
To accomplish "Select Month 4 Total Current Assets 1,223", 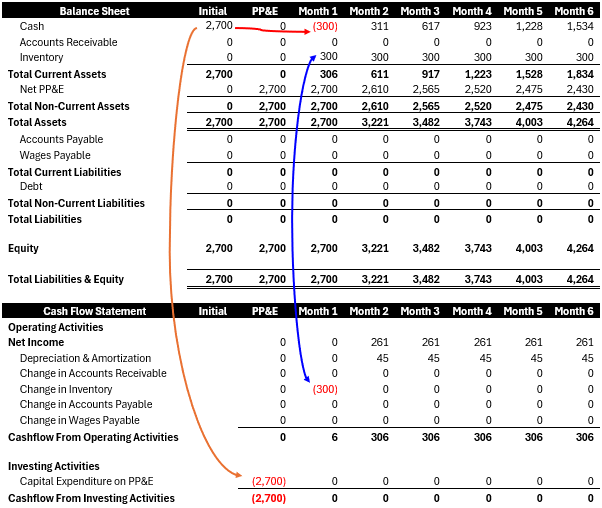I will point(478,74).
